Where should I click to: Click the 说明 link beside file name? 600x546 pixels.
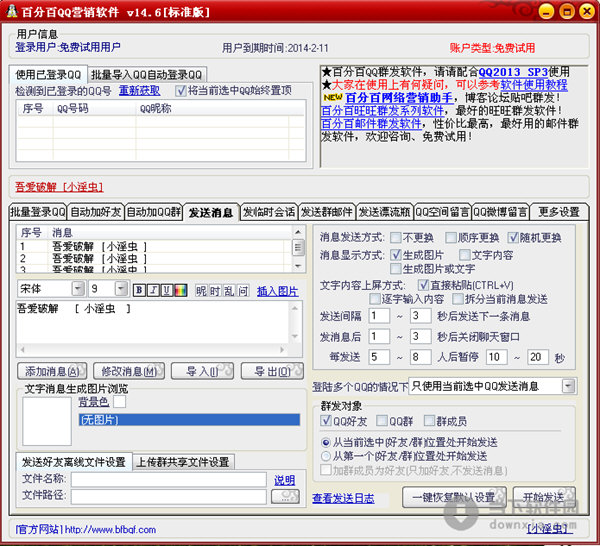(x=284, y=480)
